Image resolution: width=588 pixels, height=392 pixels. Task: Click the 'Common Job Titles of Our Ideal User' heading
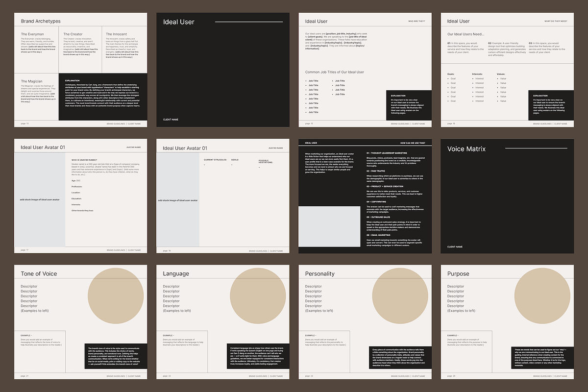click(334, 72)
